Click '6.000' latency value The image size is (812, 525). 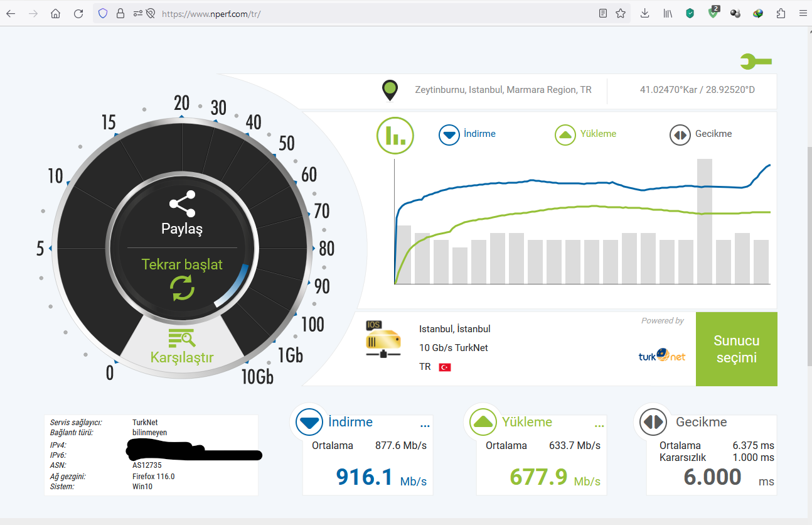tap(713, 477)
